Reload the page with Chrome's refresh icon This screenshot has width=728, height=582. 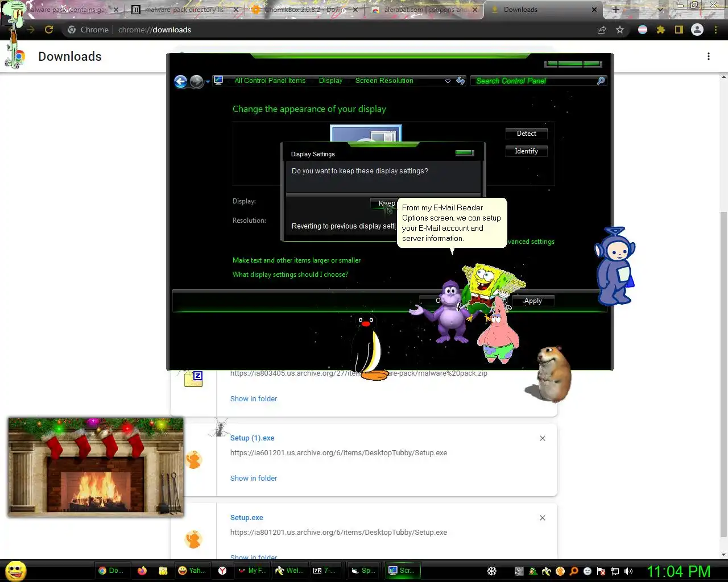coord(49,30)
